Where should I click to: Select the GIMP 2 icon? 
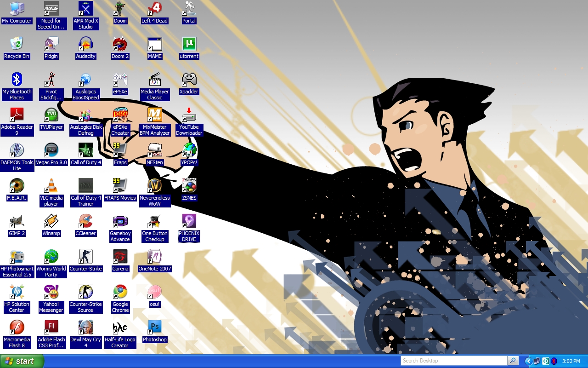click(17, 221)
